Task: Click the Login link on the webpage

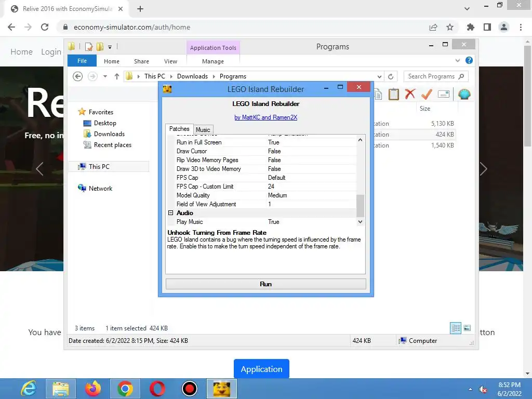Action: (x=51, y=52)
